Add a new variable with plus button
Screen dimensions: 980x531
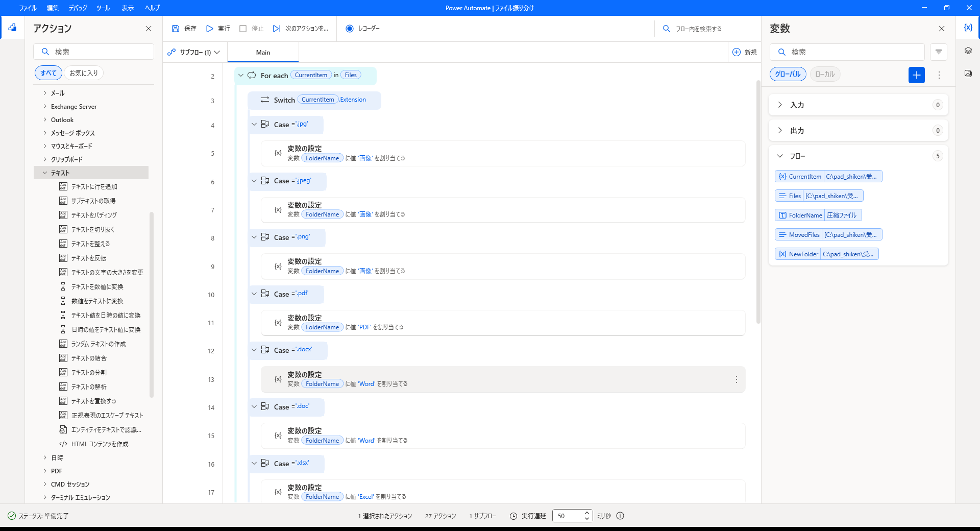coord(917,75)
